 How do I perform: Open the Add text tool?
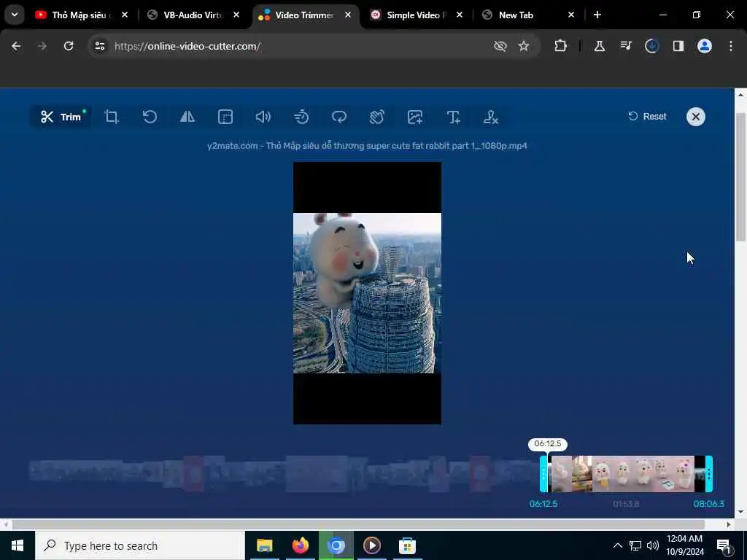(x=453, y=117)
